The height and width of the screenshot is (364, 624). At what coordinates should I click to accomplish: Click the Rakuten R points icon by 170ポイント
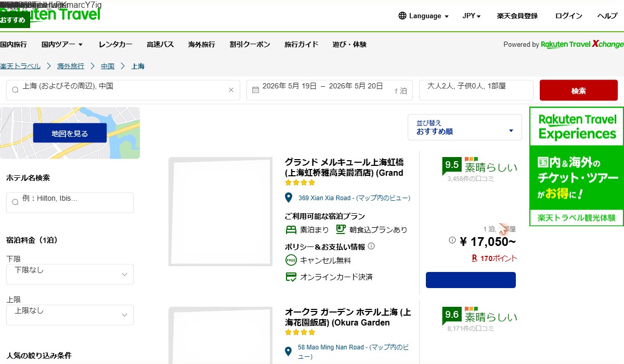[x=474, y=258]
